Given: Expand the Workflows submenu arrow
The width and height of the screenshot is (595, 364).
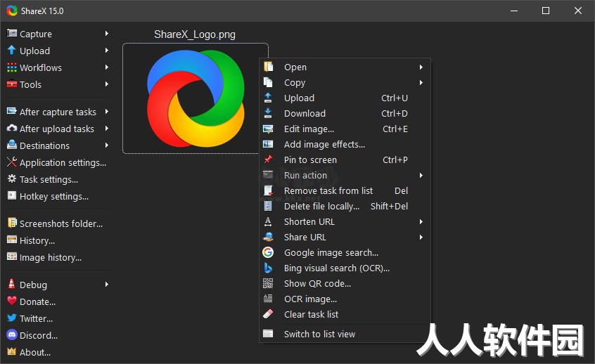Looking at the screenshot, I should tap(107, 67).
